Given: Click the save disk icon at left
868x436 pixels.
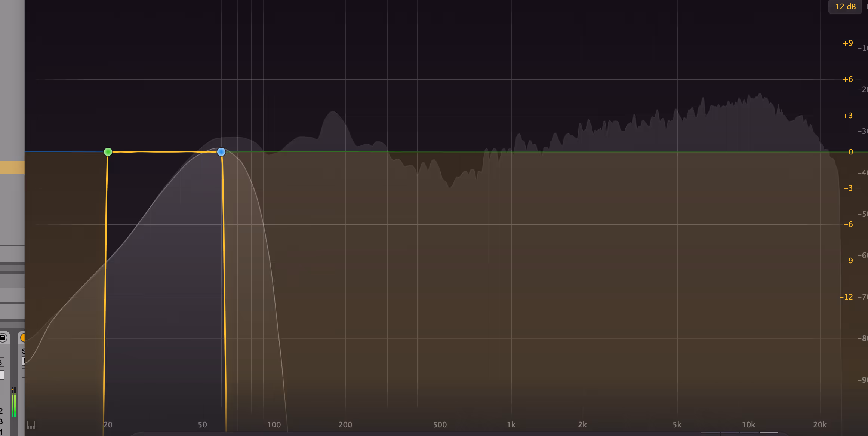Looking at the screenshot, I should 3,338.
